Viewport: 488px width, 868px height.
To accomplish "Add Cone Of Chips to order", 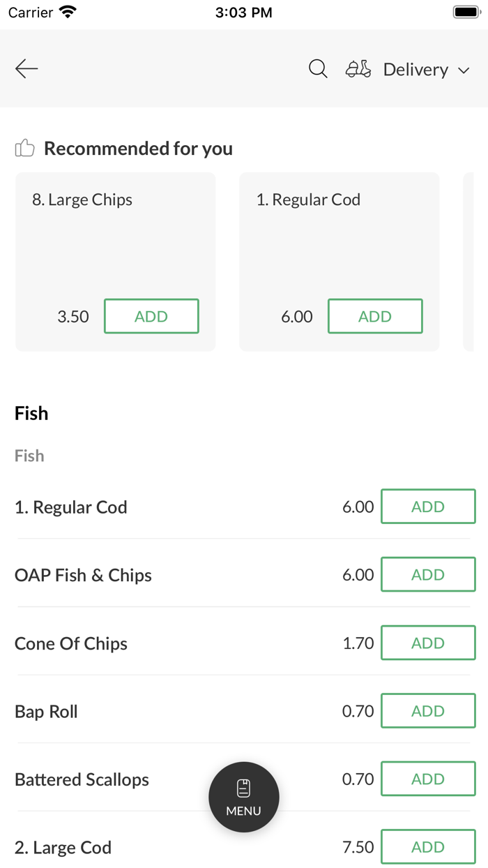I will tap(427, 643).
